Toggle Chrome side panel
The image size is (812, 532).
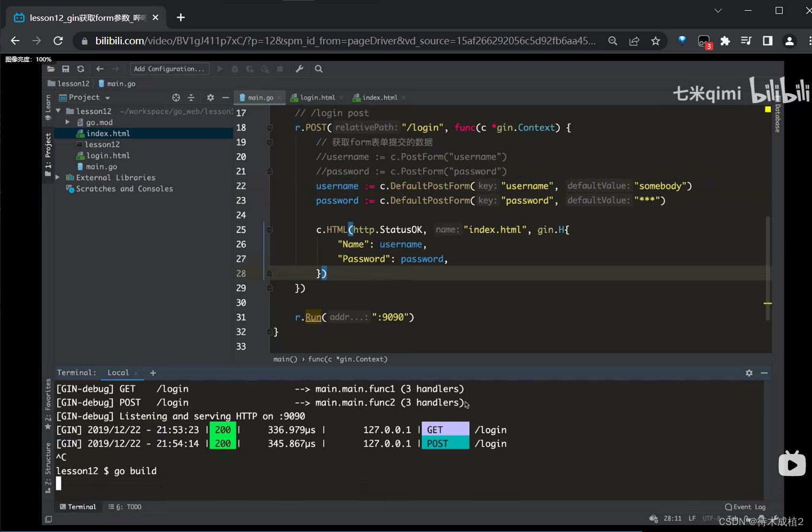point(768,41)
